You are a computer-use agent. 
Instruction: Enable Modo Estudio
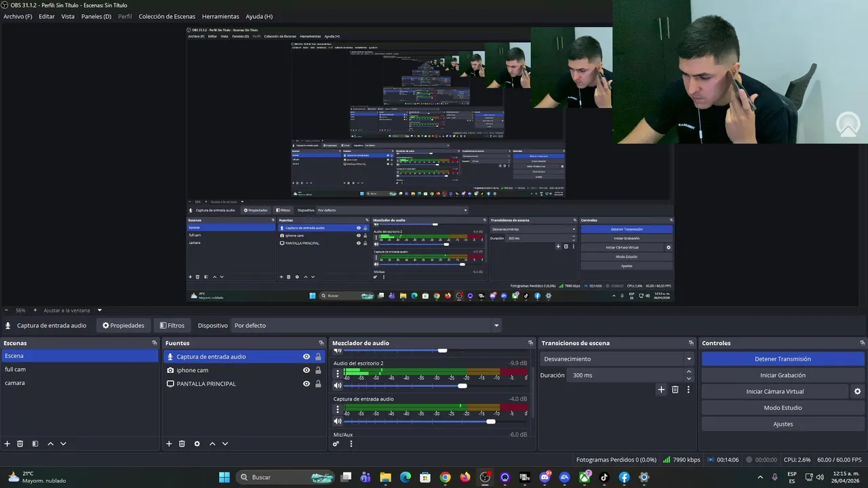tap(783, 408)
